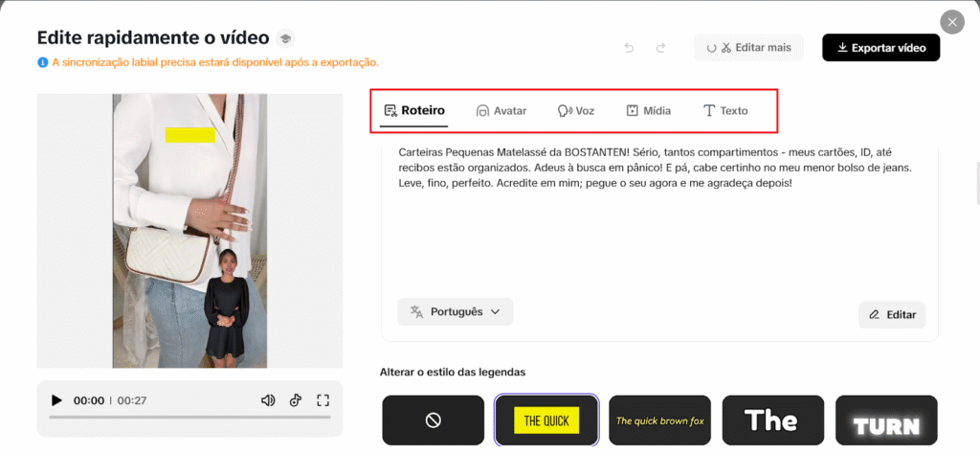This screenshot has width=980, height=455.
Task: Select the no-caption style option
Action: pyautogui.click(x=433, y=421)
